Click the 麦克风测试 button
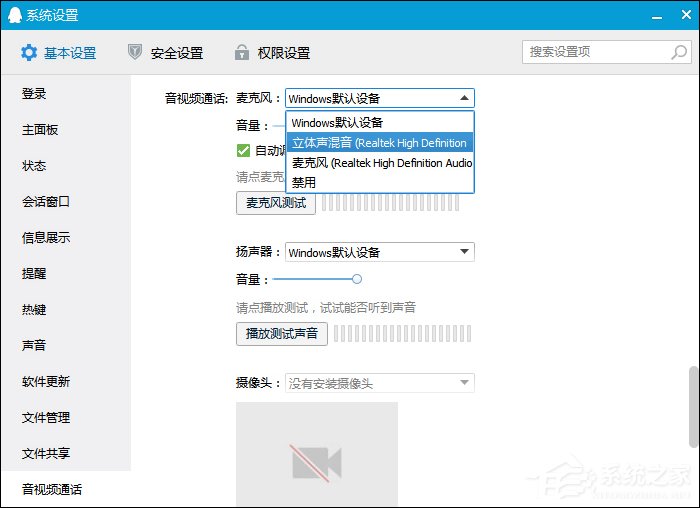 pos(276,203)
